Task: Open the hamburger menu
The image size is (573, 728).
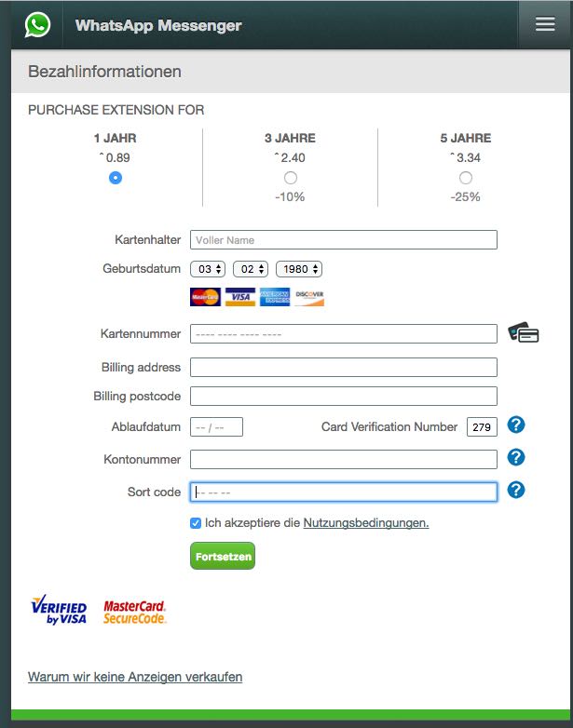Action: 545,24
